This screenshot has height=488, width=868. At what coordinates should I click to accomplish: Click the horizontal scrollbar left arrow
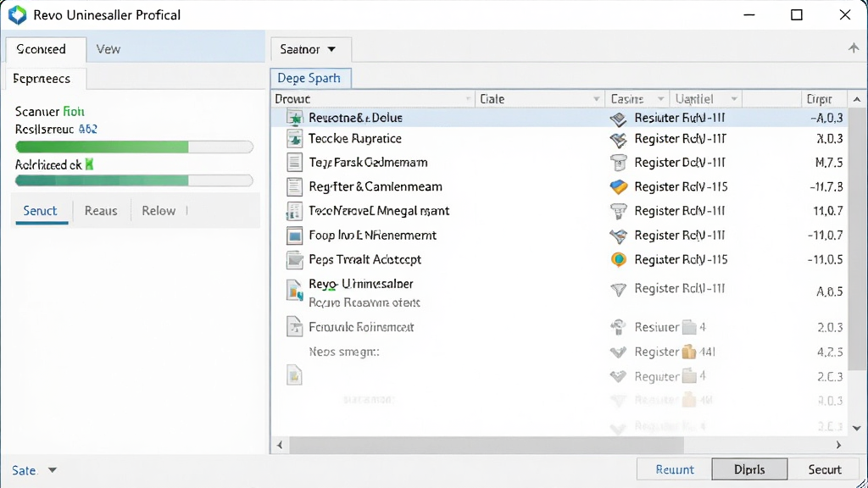(280, 445)
